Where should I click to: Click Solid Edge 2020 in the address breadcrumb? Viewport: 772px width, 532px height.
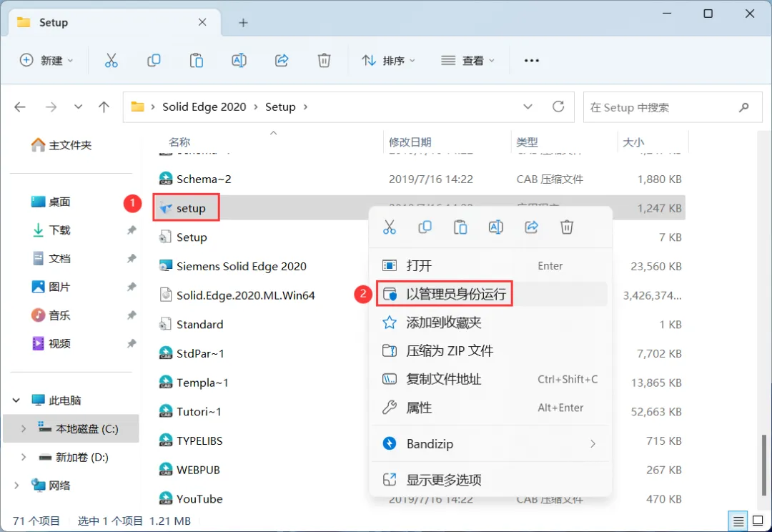pyautogui.click(x=204, y=107)
